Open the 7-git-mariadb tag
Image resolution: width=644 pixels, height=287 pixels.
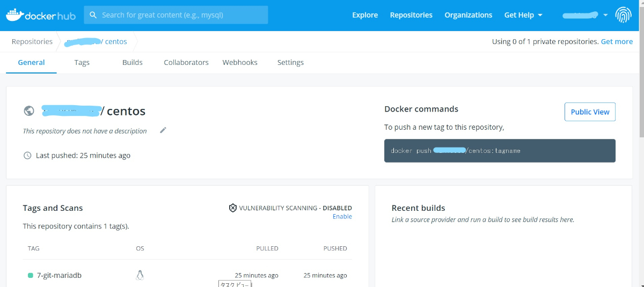[x=59, y=275]
